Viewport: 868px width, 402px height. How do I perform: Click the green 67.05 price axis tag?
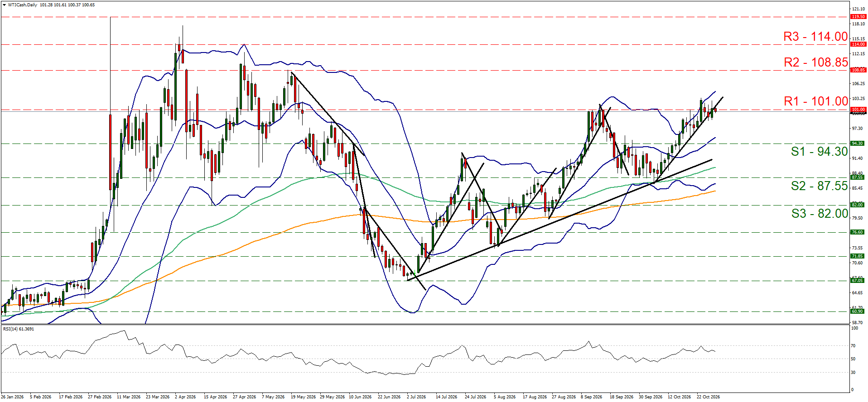pos(858,281)
